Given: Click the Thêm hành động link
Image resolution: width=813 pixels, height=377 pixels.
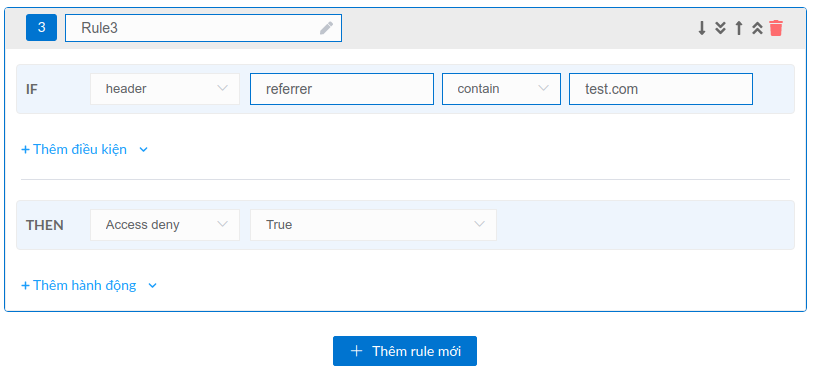Looking at the screenshot, I should point(78,285).
